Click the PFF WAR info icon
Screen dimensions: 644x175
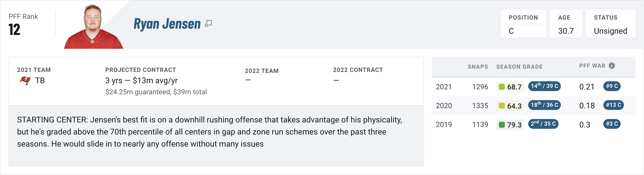pos(612,66)
